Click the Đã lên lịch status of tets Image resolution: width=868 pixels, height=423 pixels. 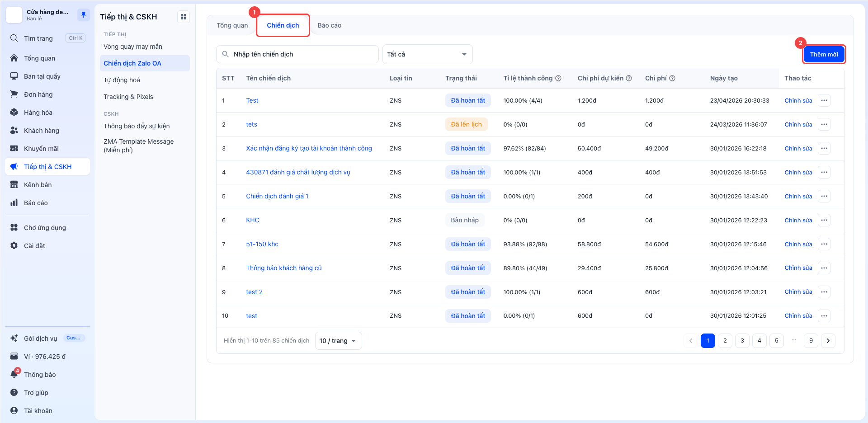[x=466, y=124]
